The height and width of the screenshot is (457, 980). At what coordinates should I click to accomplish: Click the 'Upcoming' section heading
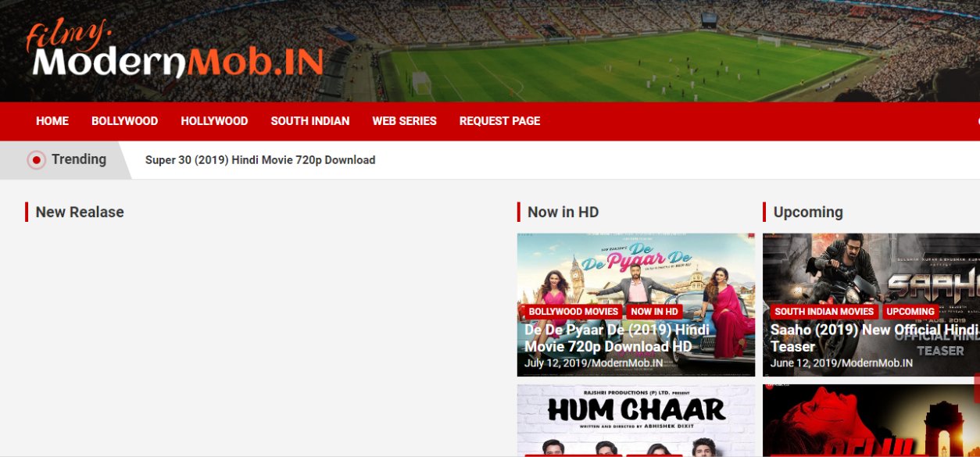808,212
